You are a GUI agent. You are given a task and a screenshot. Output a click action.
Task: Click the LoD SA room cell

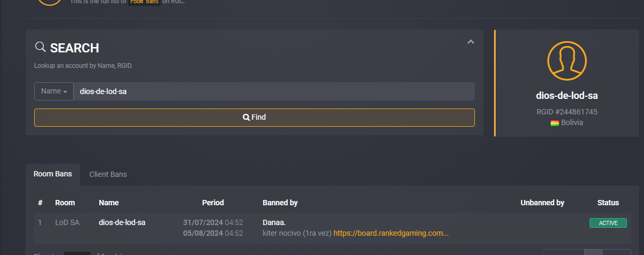(x=67, y=222)
